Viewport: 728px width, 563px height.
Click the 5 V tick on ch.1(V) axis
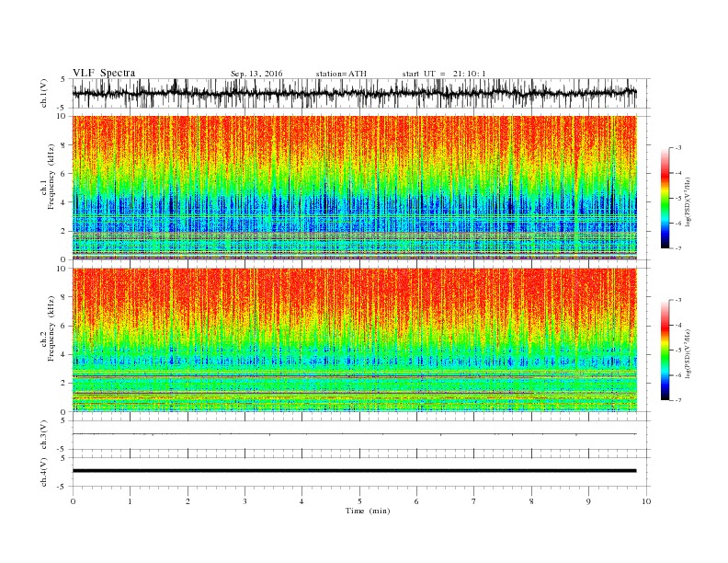63,79
